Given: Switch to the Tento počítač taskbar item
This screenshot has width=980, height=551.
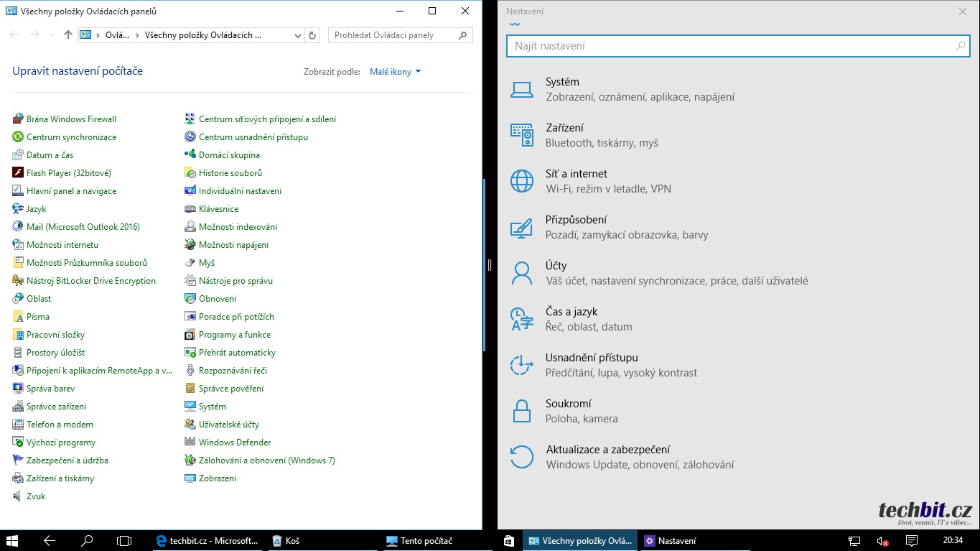Looking at the screenshot, I should point(420,541).
